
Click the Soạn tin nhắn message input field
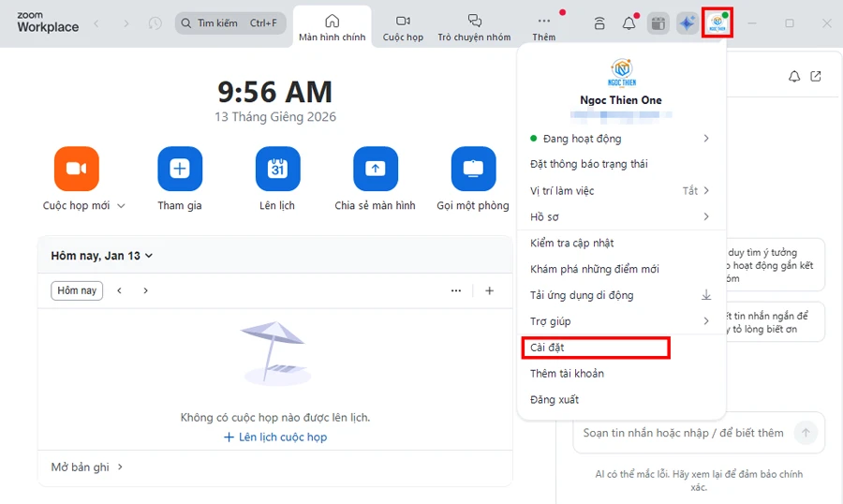tap(684, 433)
